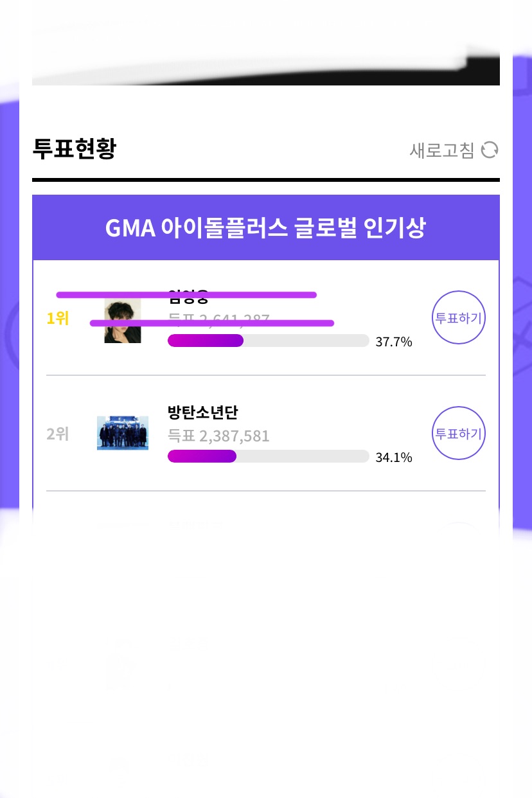Select the 방탄소년단 name text
532x798 pixels.
(202, 412)
